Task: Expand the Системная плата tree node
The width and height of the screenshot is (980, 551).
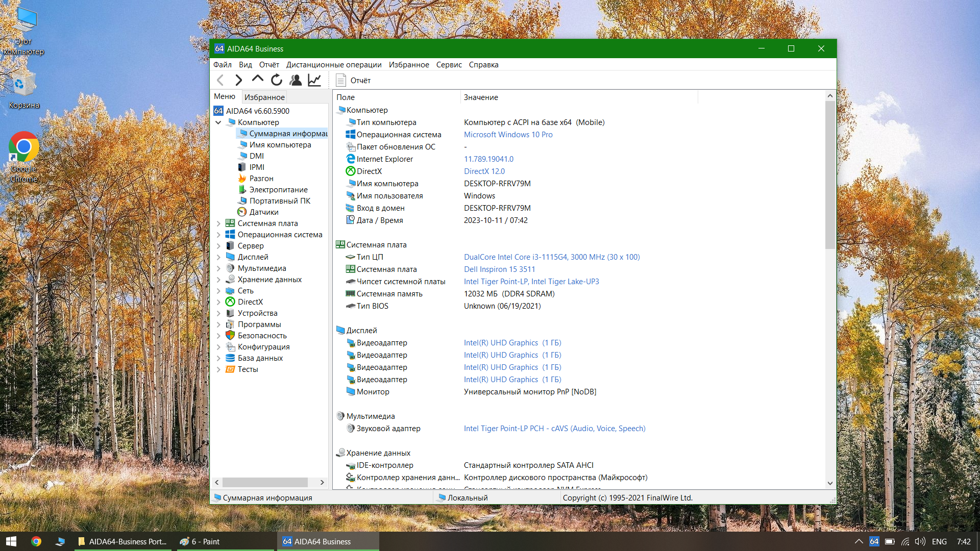Action: [218, 223]
